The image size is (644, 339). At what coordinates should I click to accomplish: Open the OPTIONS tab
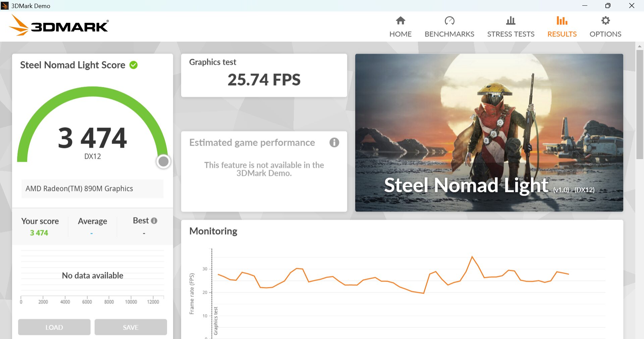click(605, 34)
